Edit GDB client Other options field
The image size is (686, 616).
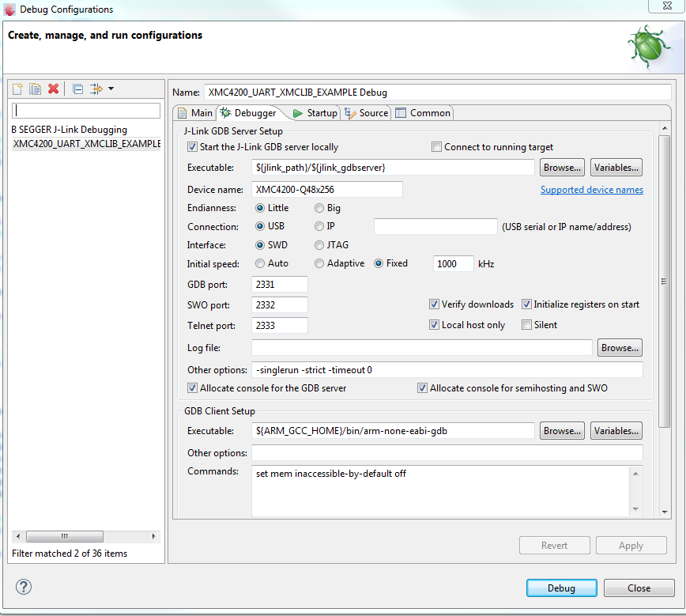447,452
